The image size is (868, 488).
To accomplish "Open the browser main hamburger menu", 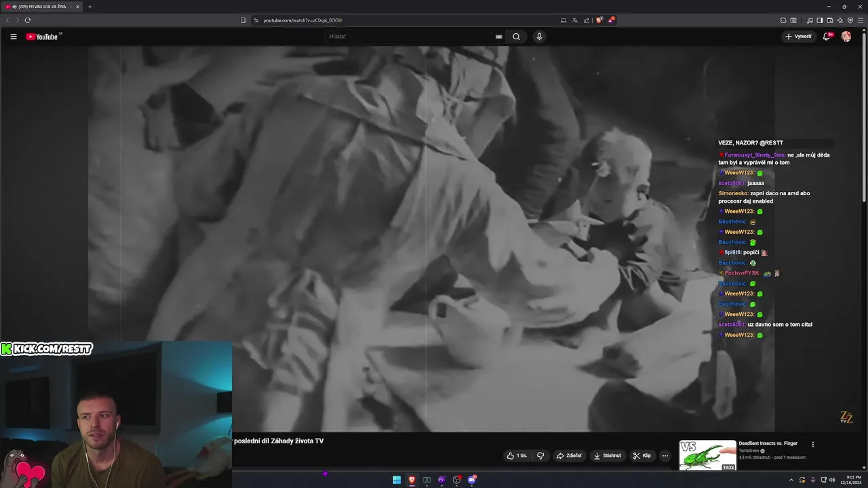I will point(860,20).
